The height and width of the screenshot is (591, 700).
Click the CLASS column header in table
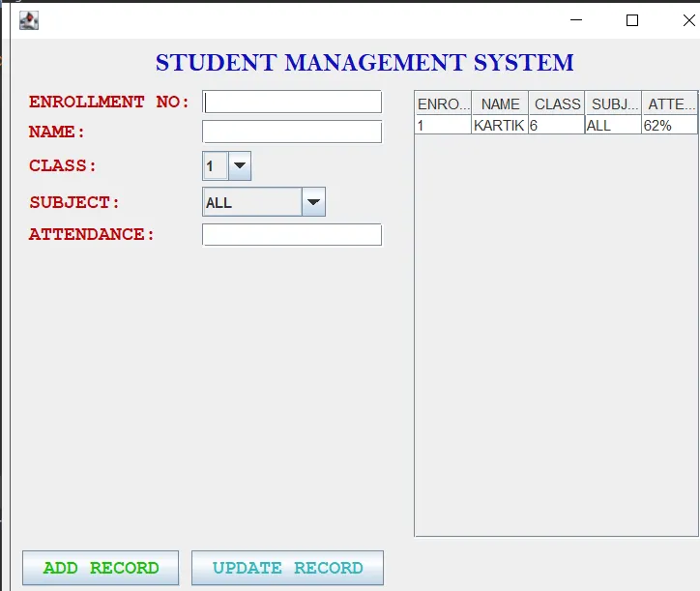click(x=557, y=104)
